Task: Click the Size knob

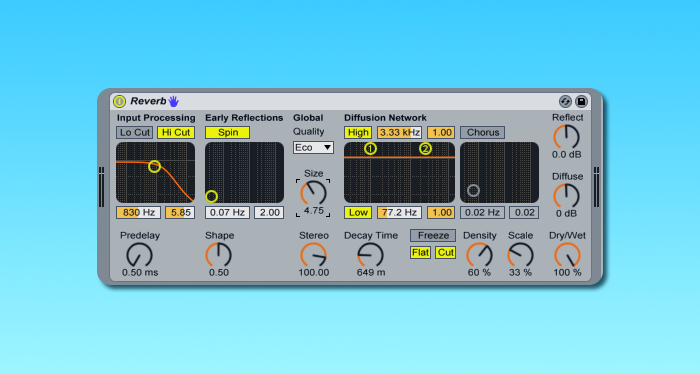Action: (313, 193)
